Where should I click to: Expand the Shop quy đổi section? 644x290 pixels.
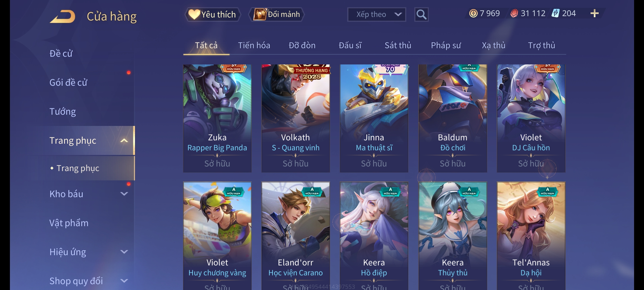click(x=124, y=281)
